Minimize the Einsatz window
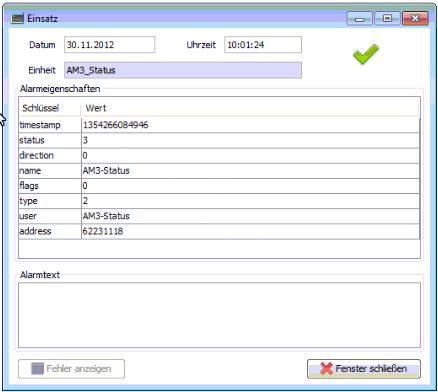The height and width of the screenshot is (392, 438). coord(359,19)
